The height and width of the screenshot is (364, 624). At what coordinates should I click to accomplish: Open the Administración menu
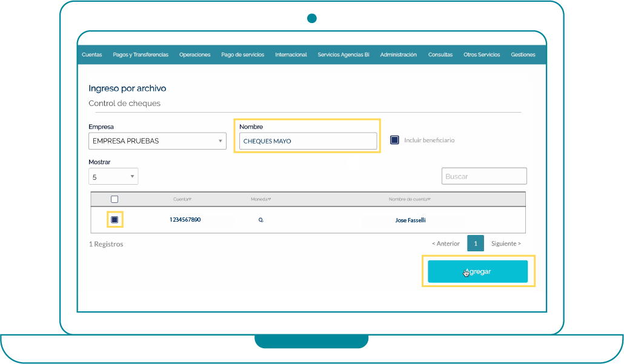click(x=398, y=55)
